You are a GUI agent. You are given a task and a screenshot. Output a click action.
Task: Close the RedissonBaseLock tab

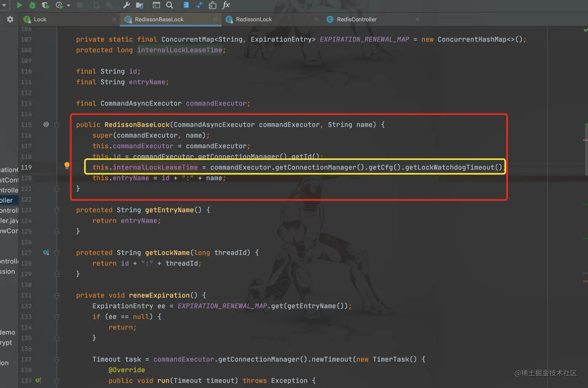click(215, 19)
